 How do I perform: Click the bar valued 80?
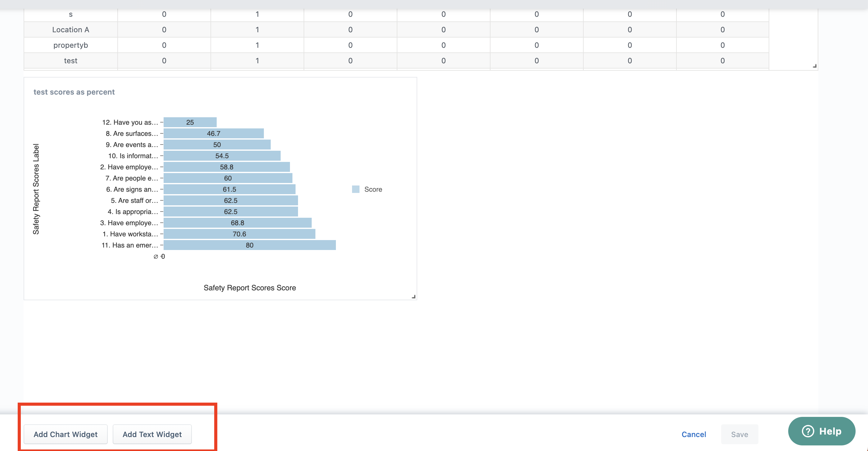pyautogui.click(x=250, y=245)
